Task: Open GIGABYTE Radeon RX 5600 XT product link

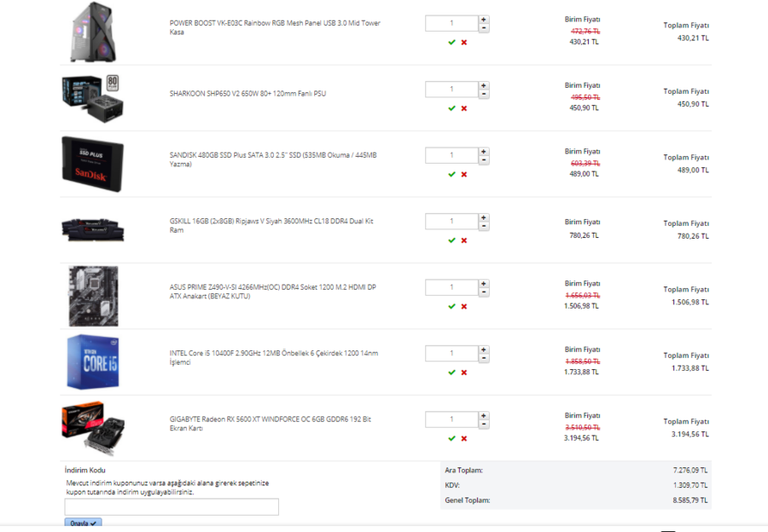Action: (270, 423)
